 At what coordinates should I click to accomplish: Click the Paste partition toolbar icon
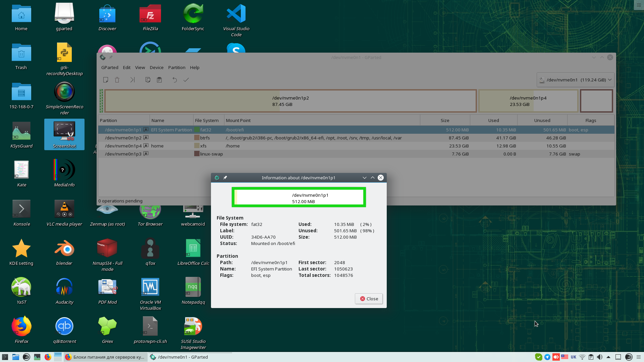pyautogui.click(x=159, y=80)
